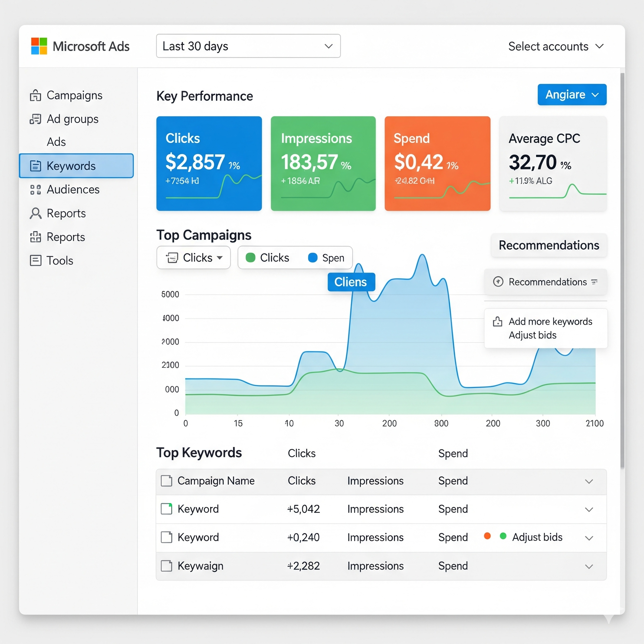Expand the Select accounts dropdown
The image size is (644, 644).
point(556,46)
